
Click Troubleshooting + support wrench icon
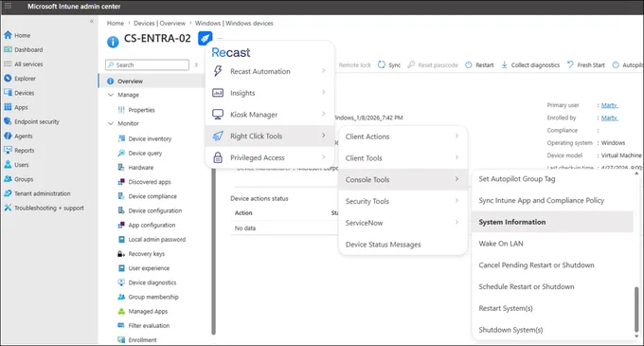tap(8, 208)
